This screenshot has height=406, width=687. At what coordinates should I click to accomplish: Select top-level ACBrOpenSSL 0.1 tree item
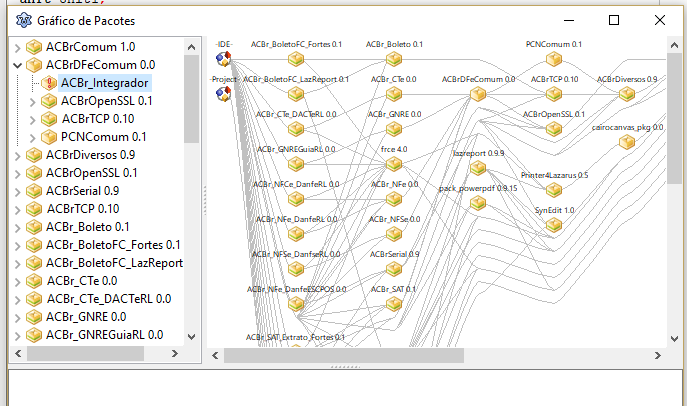point(92,173)
